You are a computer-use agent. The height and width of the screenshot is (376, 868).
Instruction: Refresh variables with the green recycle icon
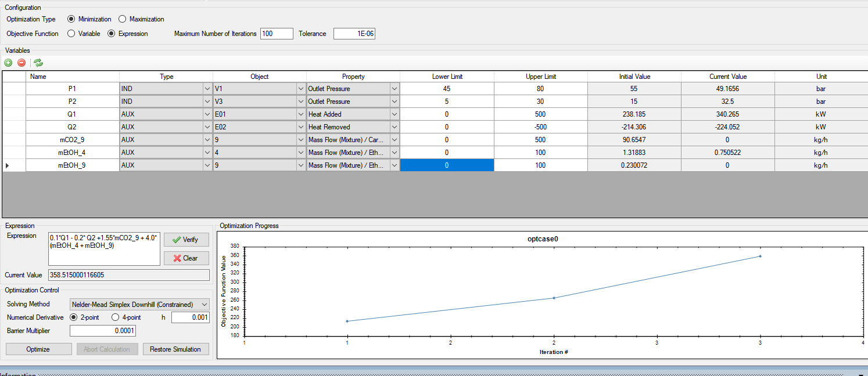[38, 63]
